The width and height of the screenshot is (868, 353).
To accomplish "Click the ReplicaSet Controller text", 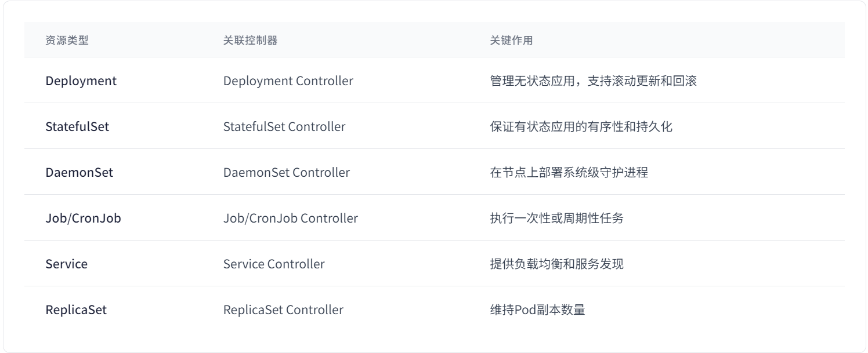I will [x=283, y=310].
